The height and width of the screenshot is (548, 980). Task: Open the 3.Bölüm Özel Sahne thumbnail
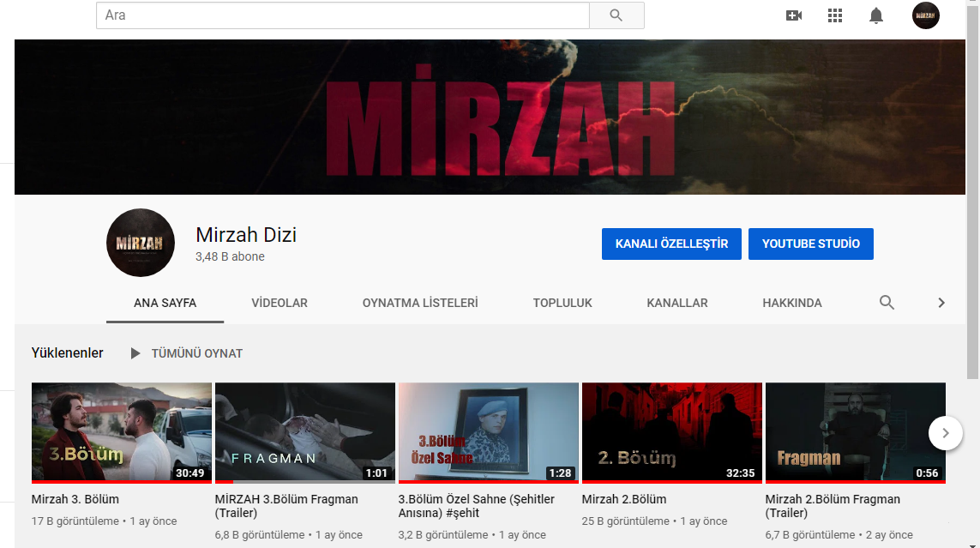(x=488, y=432)
